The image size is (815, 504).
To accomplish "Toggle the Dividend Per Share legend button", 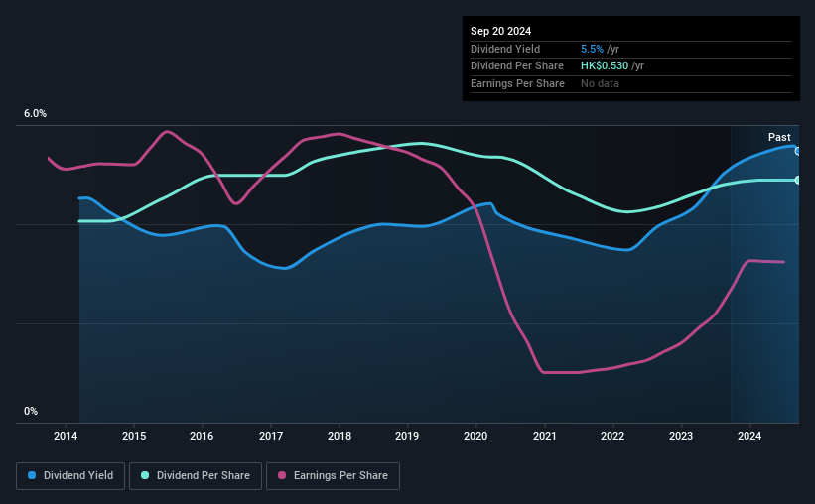I will (x=196, y=476).
